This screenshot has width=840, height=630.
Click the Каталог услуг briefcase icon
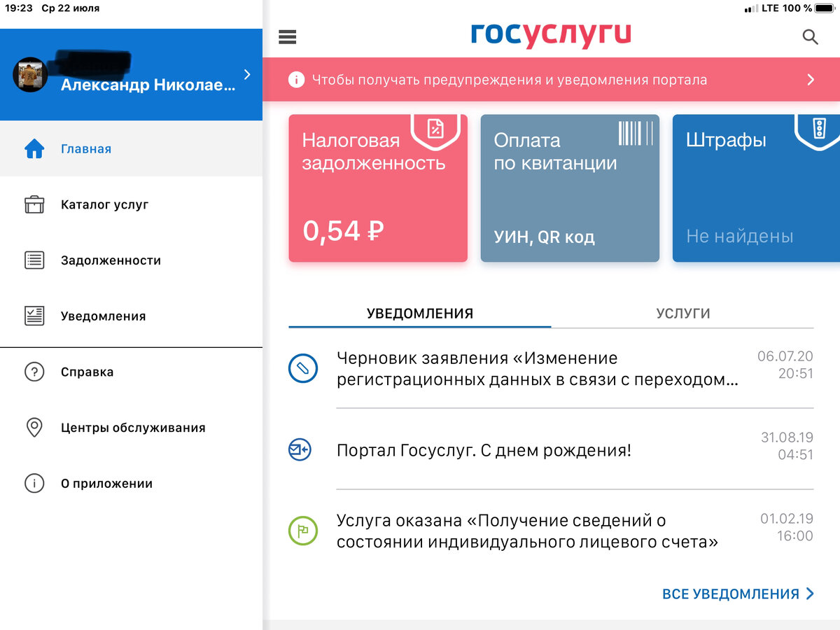34,204
